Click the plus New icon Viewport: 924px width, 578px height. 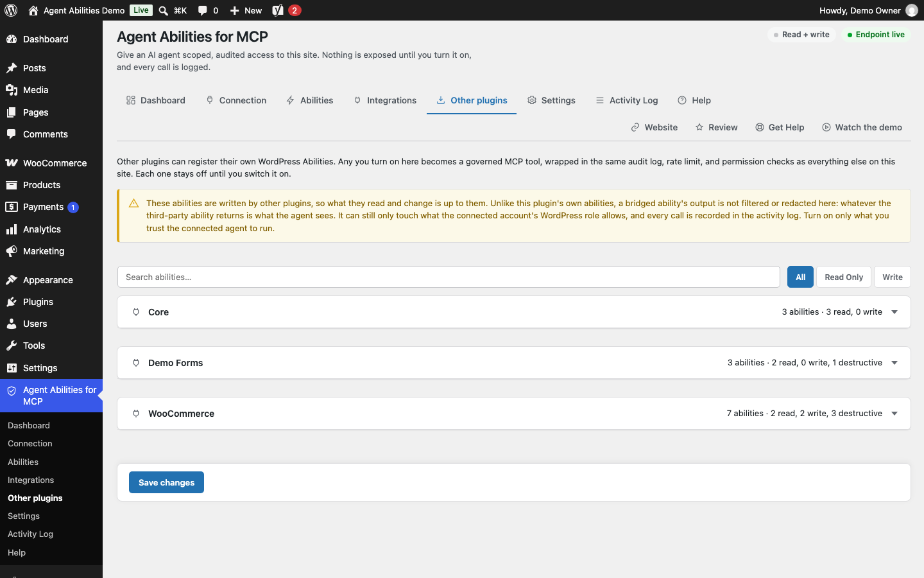coord(235,10)
